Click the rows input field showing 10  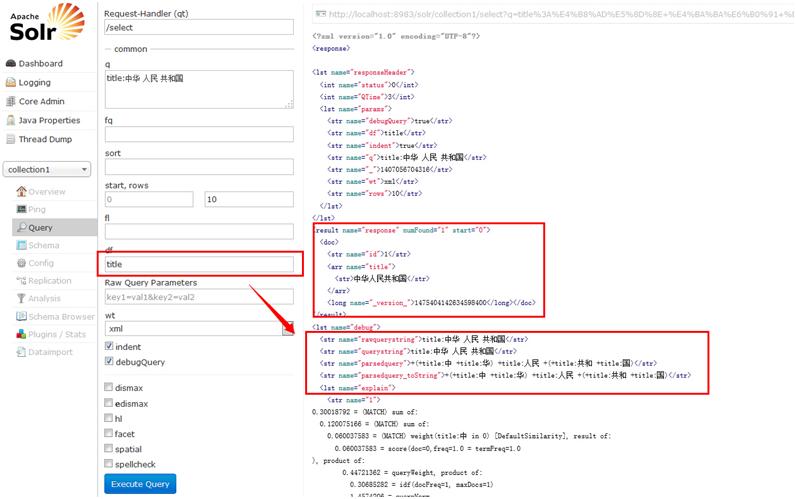coord(249,199)
